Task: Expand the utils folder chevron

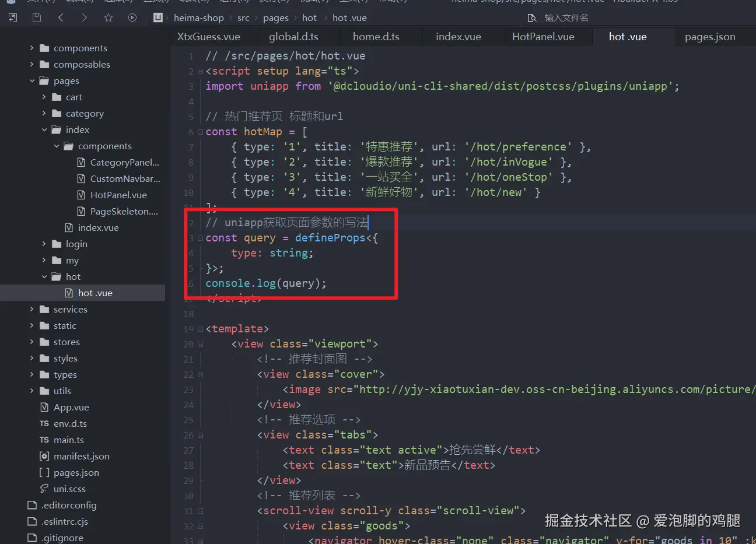Action: pyautogui.click(x=32, y=391)
